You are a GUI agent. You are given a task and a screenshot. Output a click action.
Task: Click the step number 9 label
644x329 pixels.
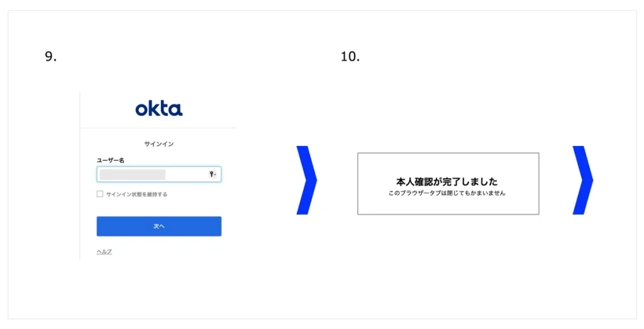click(50, 57)
